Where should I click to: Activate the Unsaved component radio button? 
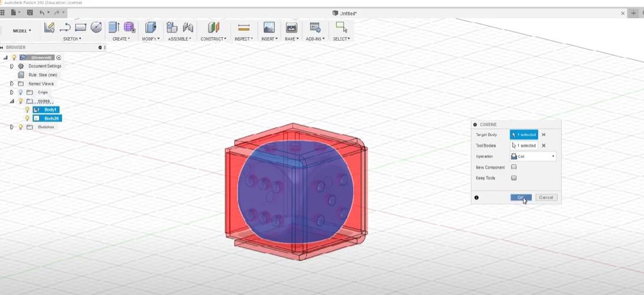[58, 57]
